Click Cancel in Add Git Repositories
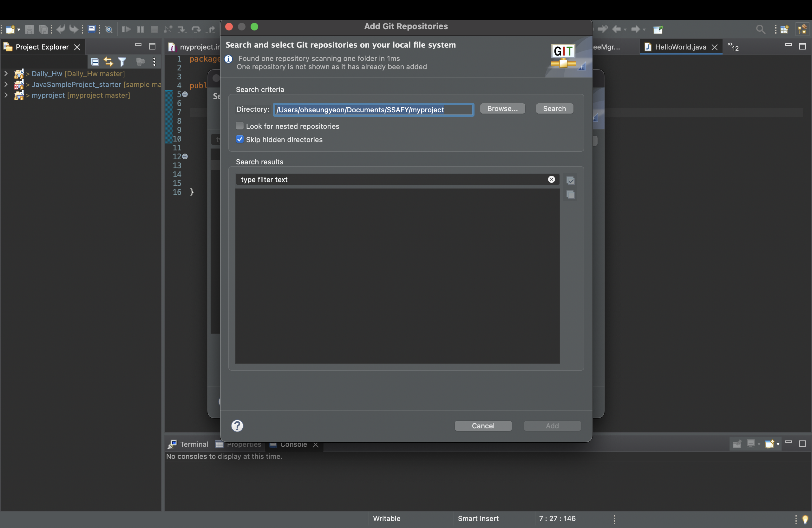812x528 pixels. [x=483, y=426]
